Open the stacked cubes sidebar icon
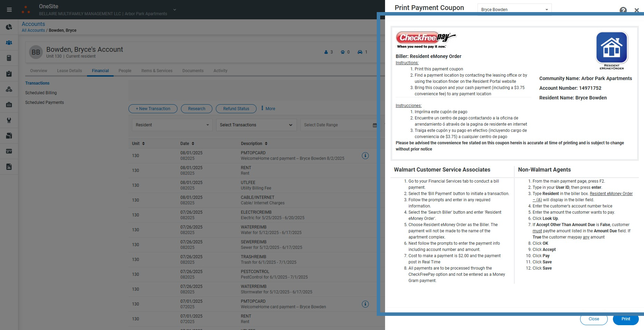 click(9, 89)
